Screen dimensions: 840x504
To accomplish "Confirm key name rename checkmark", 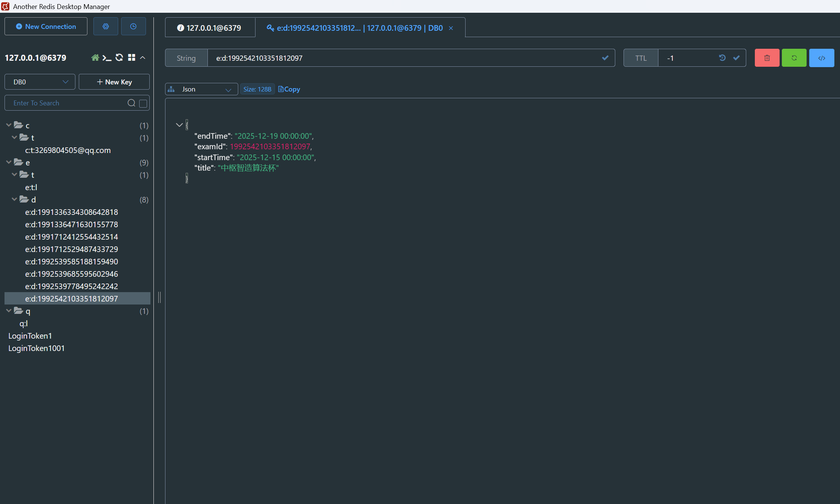I will (x=605, y=58).
